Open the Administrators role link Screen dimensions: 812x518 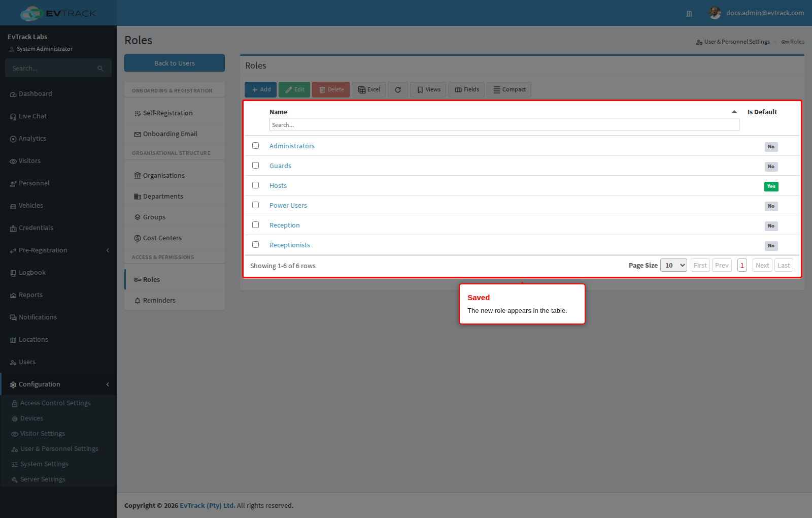coord(292,146)
